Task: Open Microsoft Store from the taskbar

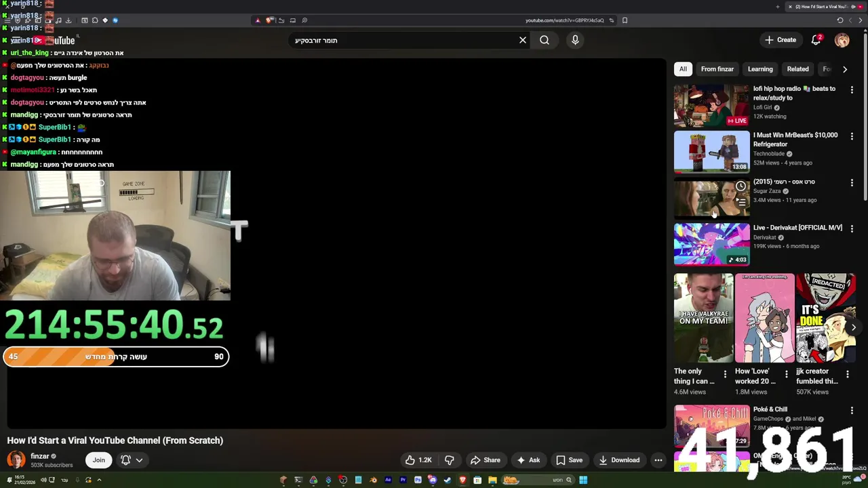Action: [x=477, y=480]
